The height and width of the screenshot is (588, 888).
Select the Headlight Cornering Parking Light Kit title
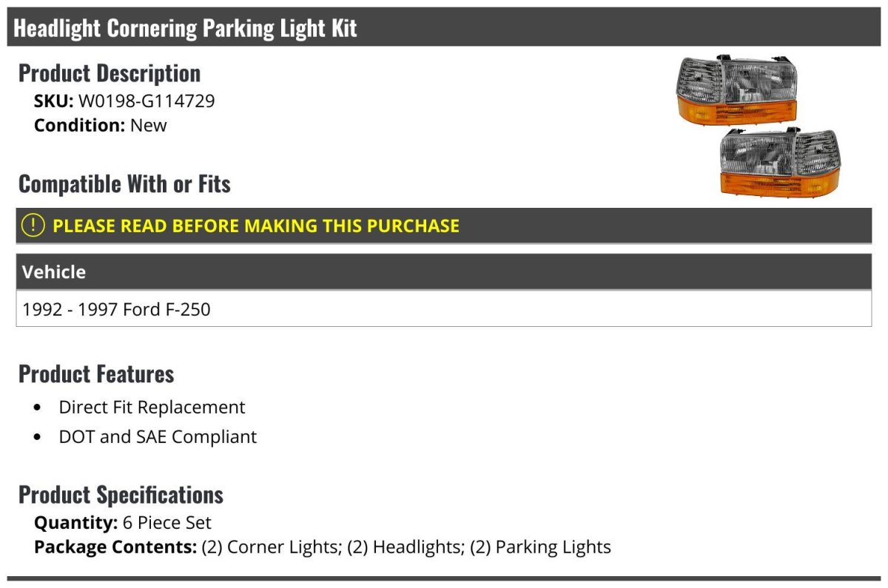pos(186,28)
